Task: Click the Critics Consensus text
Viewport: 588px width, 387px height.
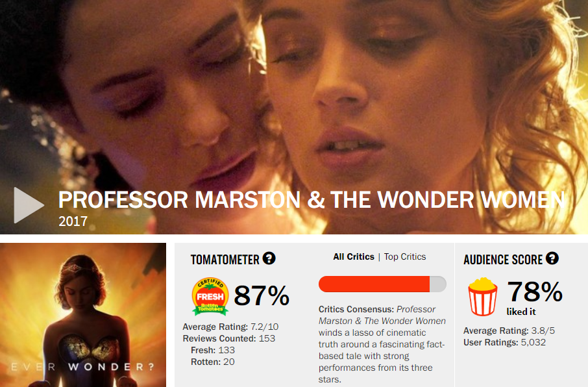Action: tap(382, 344)
